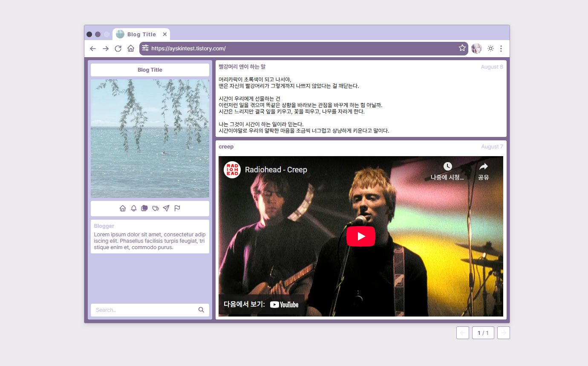Play the Radiohead Creep video
Viewport: 588px width, 366px height.
361,236
